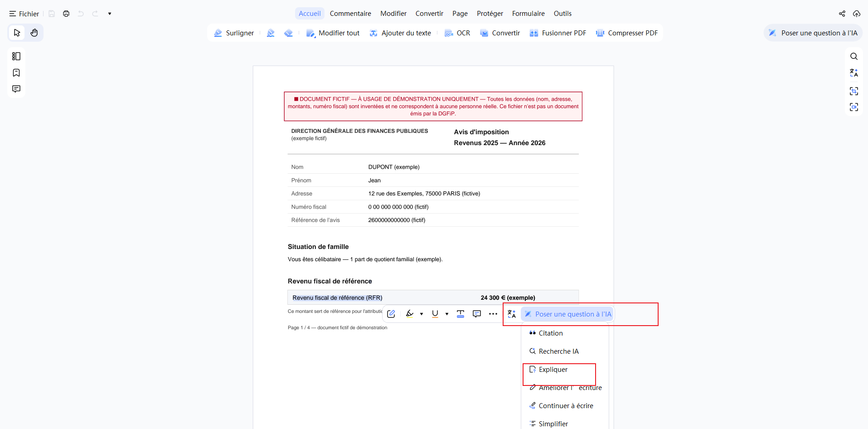Click the share icon at top right
868x429 pixels.
pyautogui.click(x=842, y=14)
